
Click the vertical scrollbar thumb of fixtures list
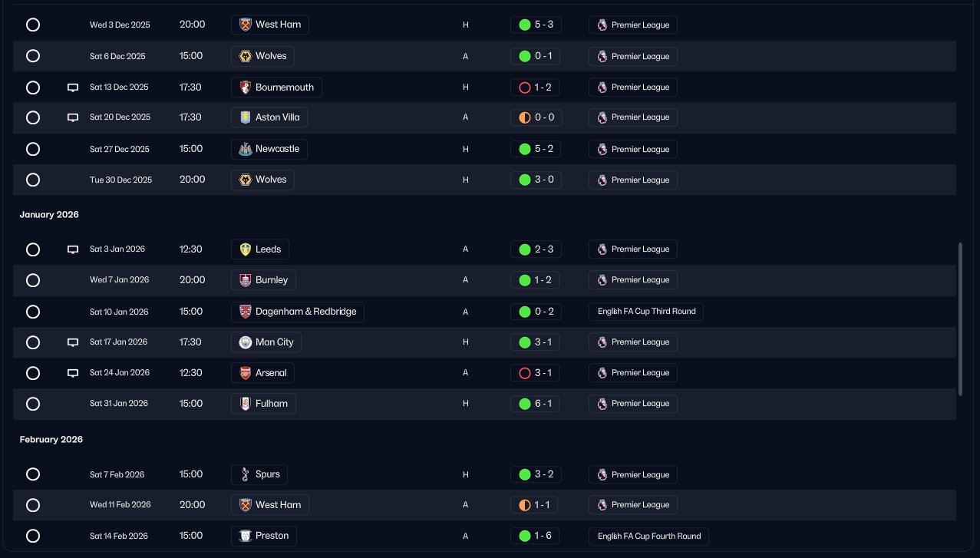tap(960, 319)
